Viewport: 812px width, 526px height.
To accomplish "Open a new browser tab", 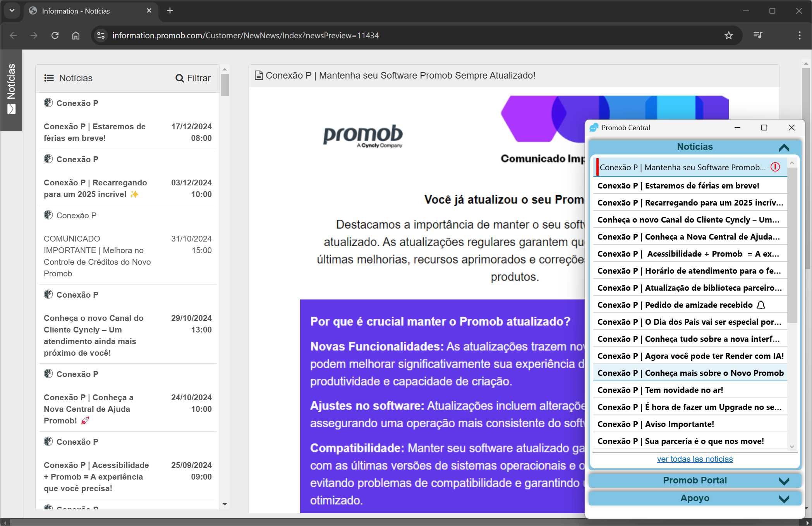I will 170,11.
